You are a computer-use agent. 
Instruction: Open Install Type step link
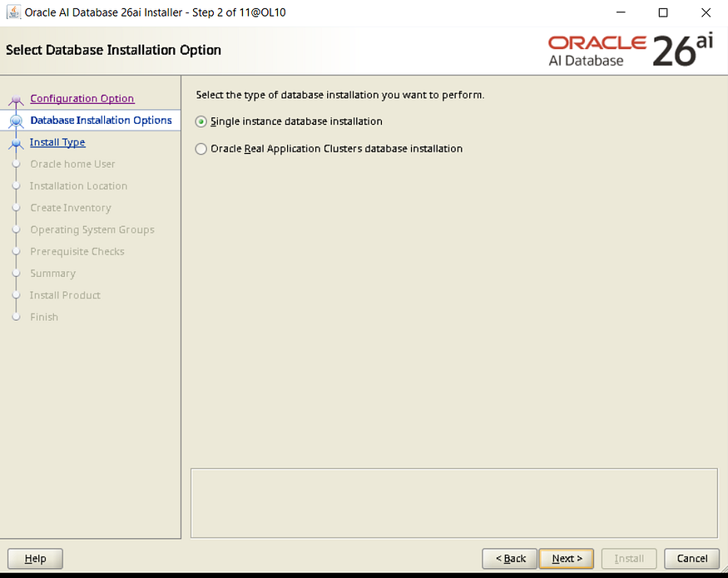click(57, 142)
